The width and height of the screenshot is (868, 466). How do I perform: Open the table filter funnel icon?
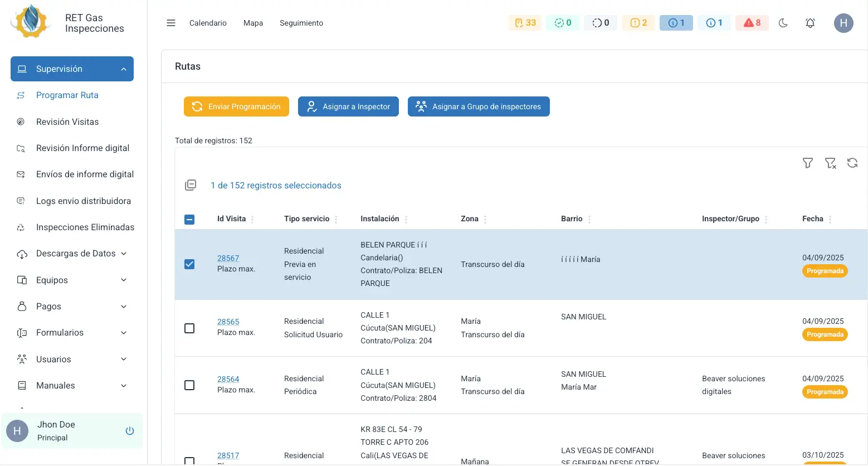click(808, 163)
